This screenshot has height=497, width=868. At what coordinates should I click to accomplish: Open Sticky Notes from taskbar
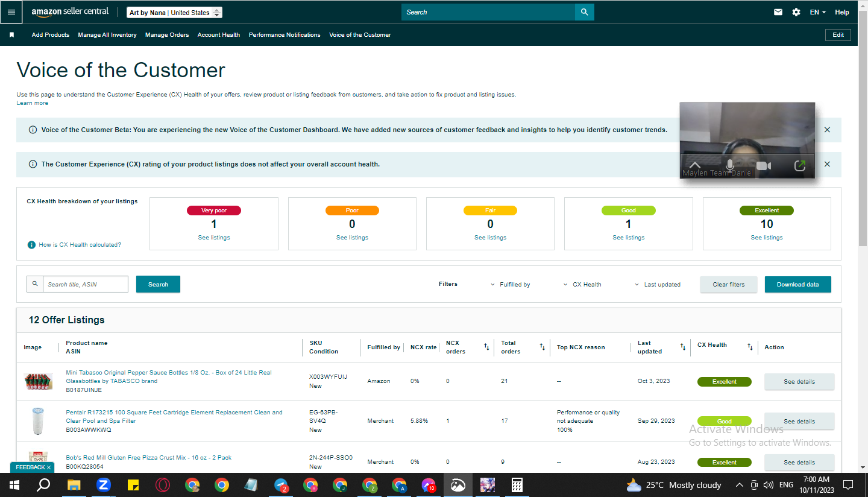[x=133, y=485]
